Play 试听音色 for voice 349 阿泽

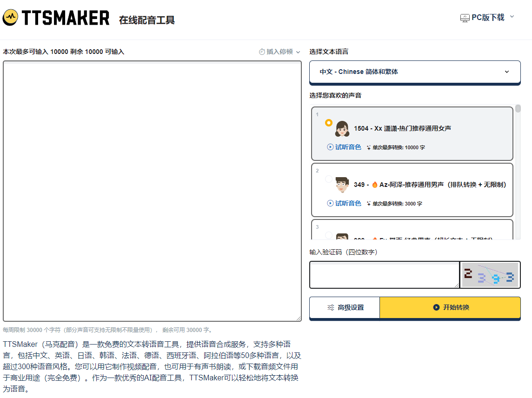click(x=344, y=203)
